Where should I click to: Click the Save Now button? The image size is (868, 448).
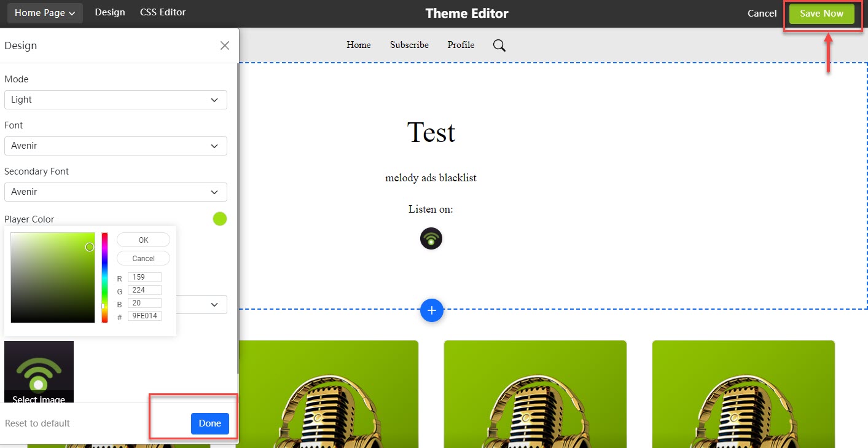tap(822, 14)
